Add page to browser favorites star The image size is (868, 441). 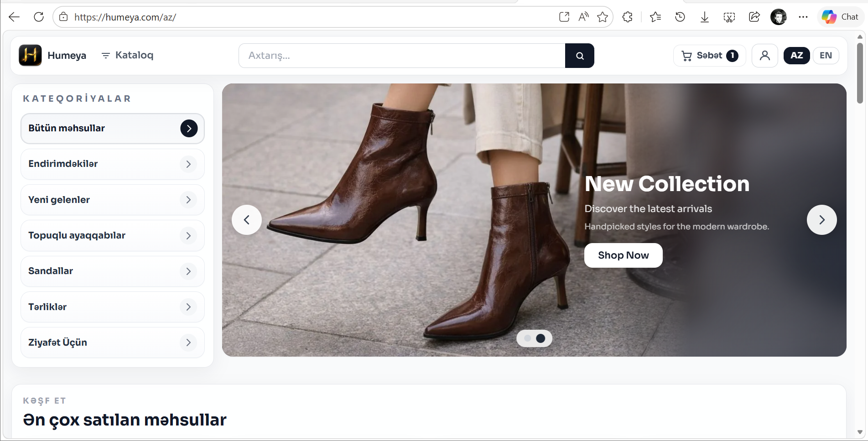pos(603,17)
